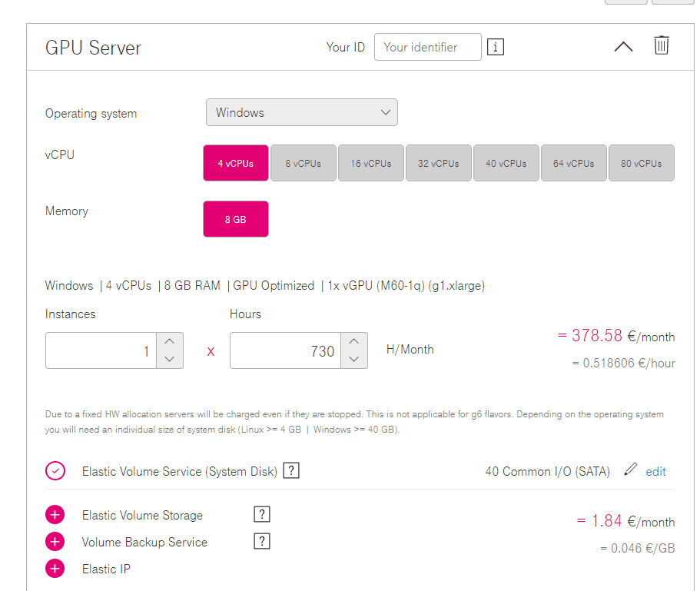The image size is (700, 591).
Task: Open help icon for Elastic Volume Storage
Action: click(262, 514)
